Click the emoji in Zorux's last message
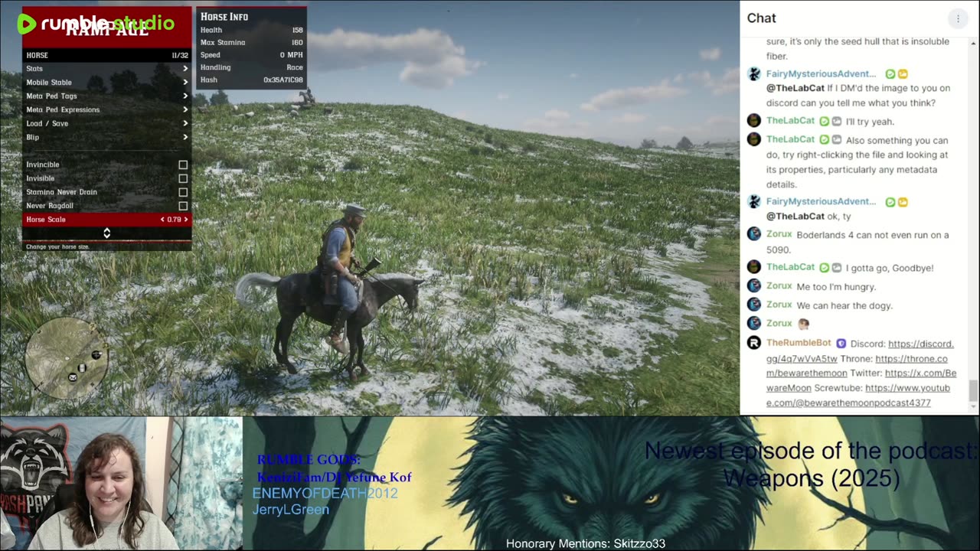Image resolution: width=980 pixels, height=551 pixels. (803, 324)
